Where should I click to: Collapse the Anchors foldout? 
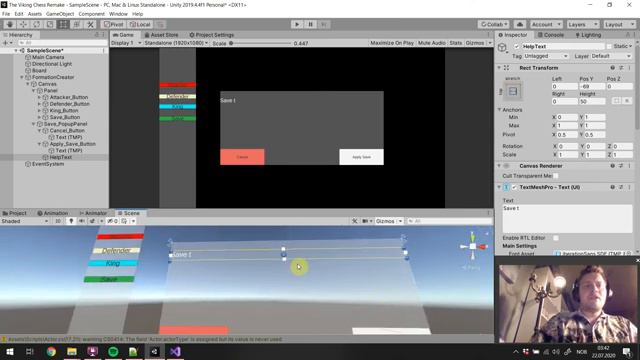pos(499,110)
